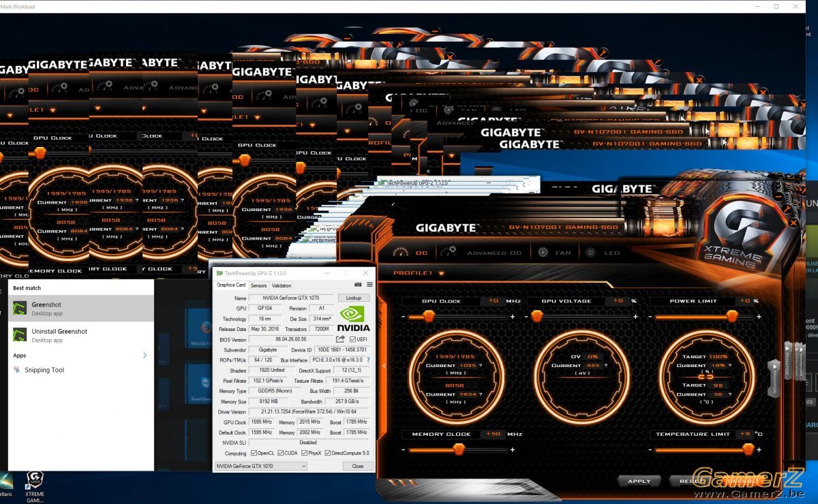Click the Uninstall Greenshot icon in search results
The height and width of the screenshot is (504, 818).
coord(20,335)
